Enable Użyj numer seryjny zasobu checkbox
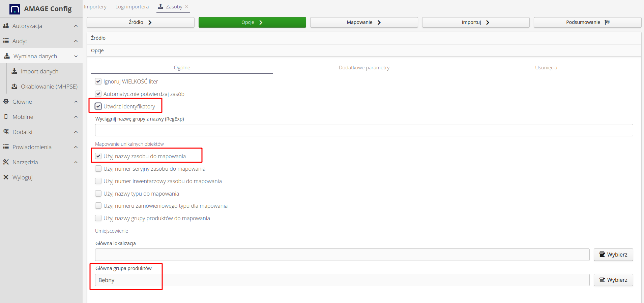Image resolution: width=644 pixels, height=303 pixels. (98, 169)
